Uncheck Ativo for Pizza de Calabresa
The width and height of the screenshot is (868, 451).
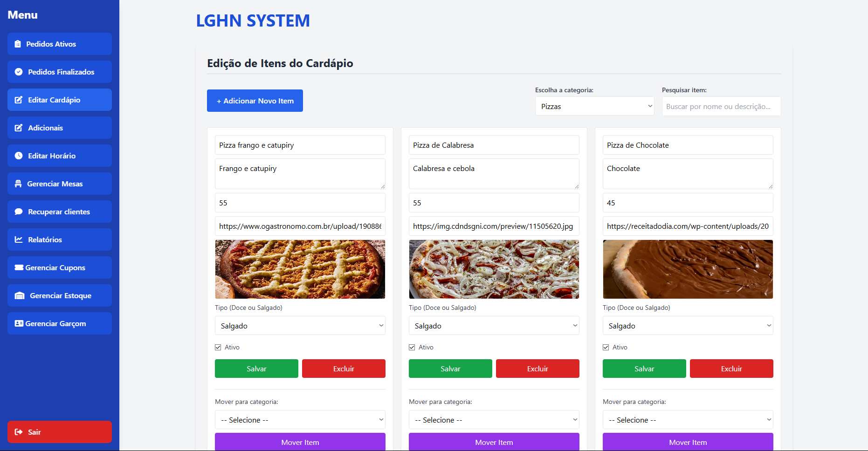pyautogui.click(x=412, y=347)
